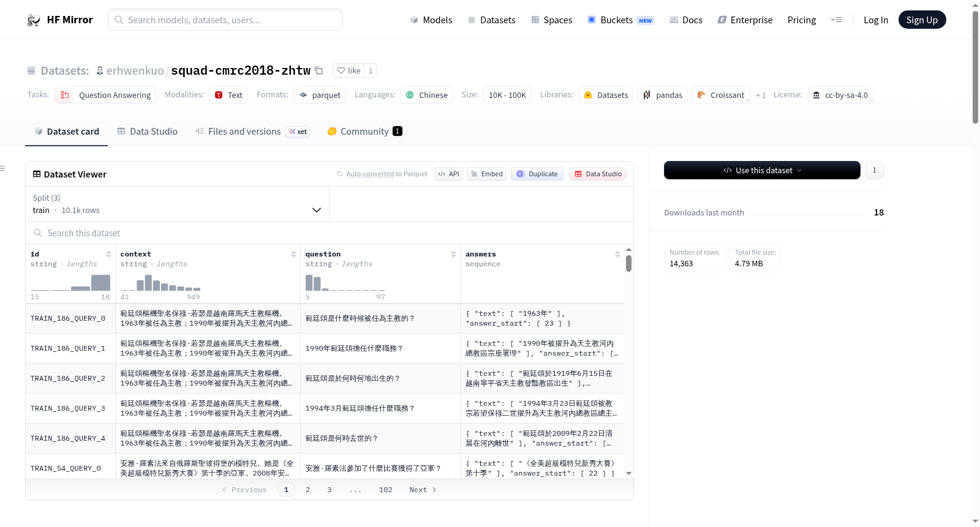Click the Sign Up button
The width and height of the screenshot is (980, 527).
922,20
